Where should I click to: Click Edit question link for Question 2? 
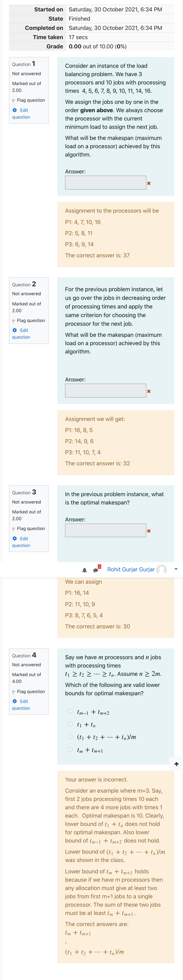[21, 334]
